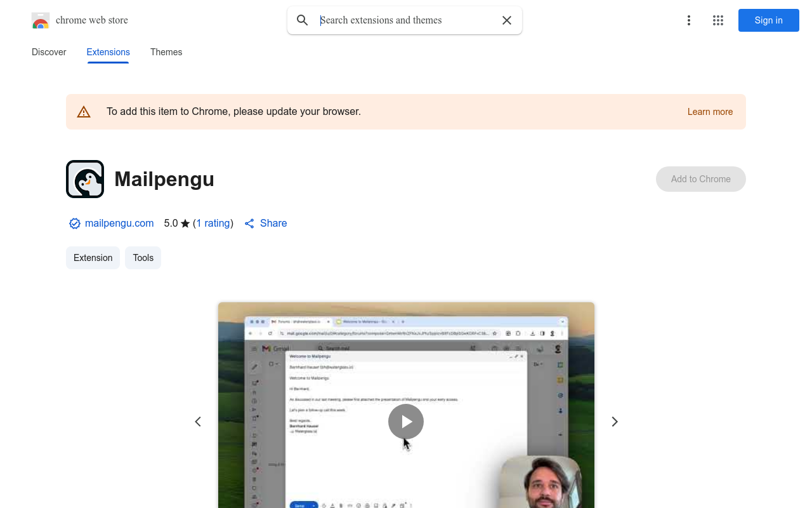Open the Themes tab

(166, 52)
